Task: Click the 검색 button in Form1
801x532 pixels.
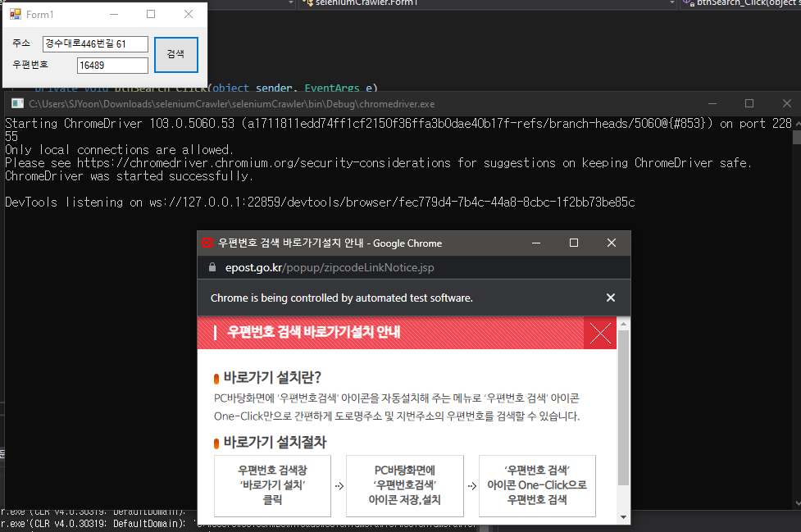Action: tap(175, 54)
